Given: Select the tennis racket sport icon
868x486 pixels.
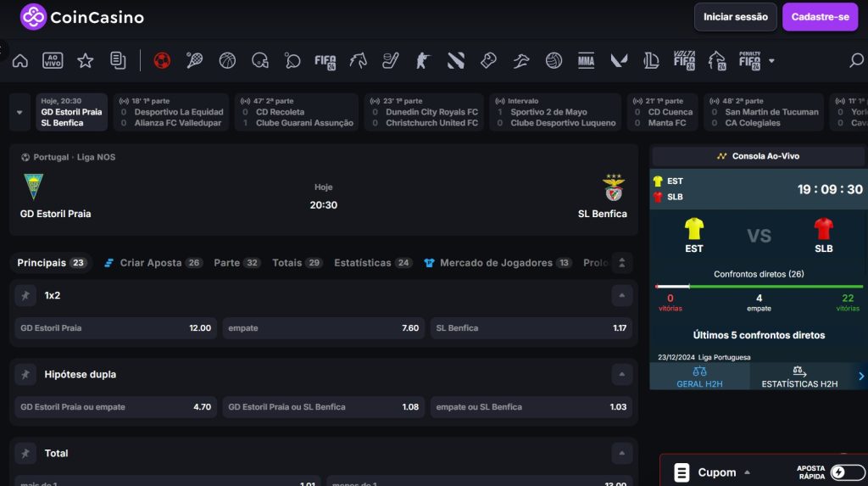Looking at the screenshot, I should 194,60.
